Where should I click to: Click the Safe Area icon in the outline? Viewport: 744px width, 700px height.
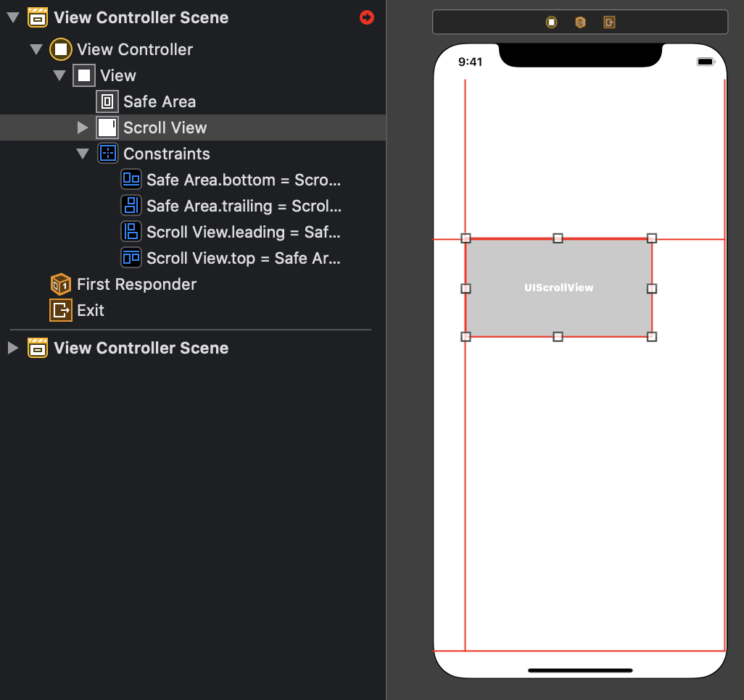click(x=107, y=101)
